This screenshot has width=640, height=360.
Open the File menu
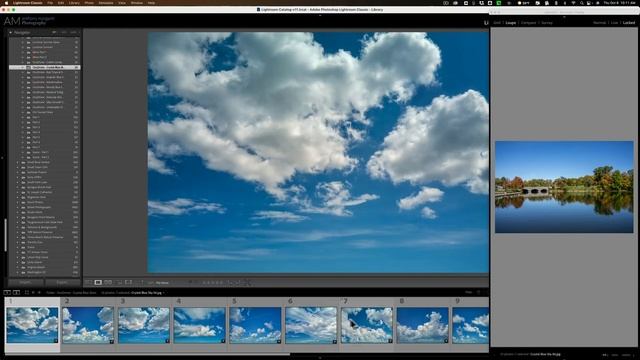pos(50,3)
